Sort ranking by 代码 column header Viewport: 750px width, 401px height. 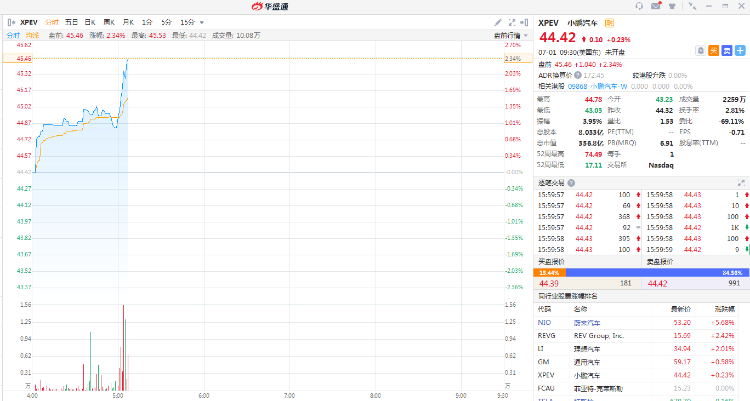[x=544, y=309]
